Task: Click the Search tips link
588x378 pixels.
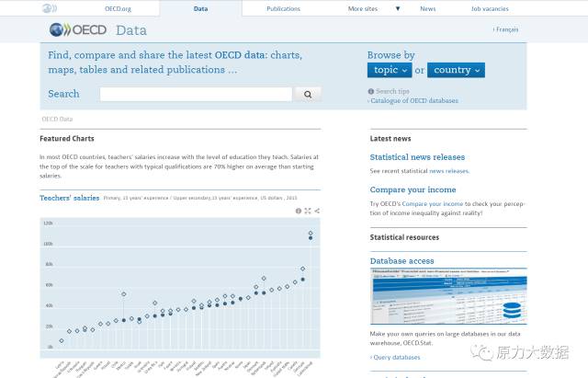Action: tap(392, 91)
